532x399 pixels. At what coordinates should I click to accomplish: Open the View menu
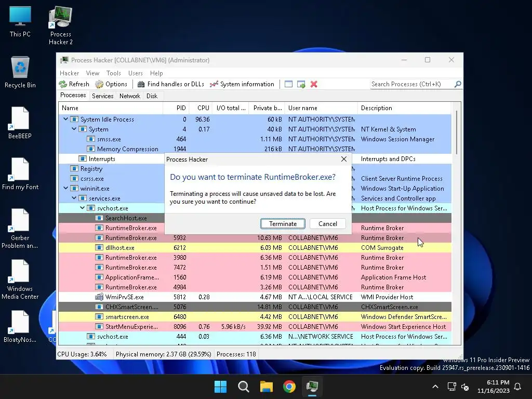[x=92, y=73]
